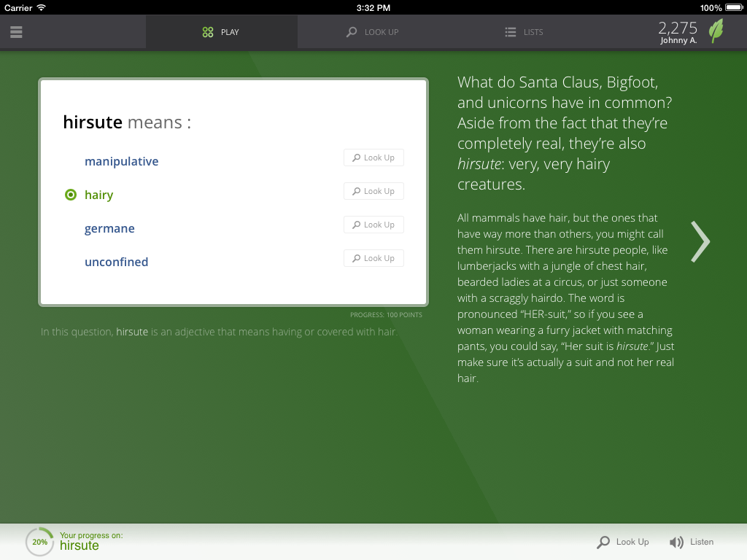The width and height of the screenshot is (747, 560).
Task: Choose the answer manipulative
Action: [x=121, y=161]
